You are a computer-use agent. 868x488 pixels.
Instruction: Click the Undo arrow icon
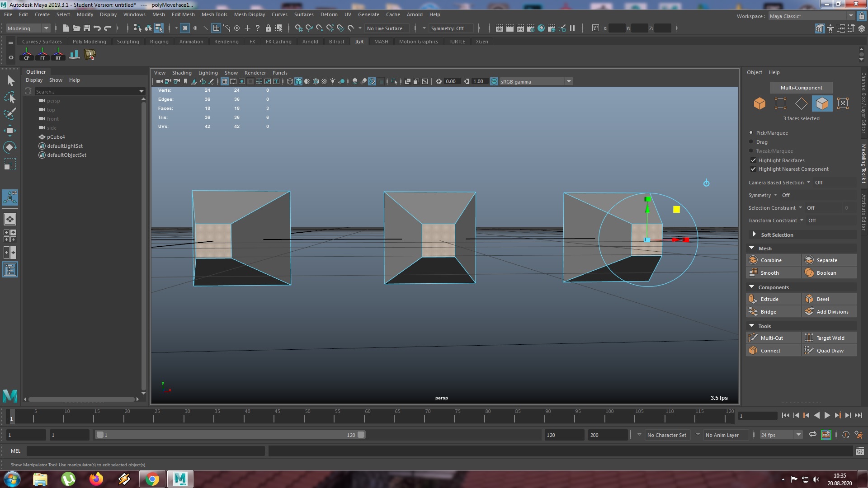[x=97, y=28]
